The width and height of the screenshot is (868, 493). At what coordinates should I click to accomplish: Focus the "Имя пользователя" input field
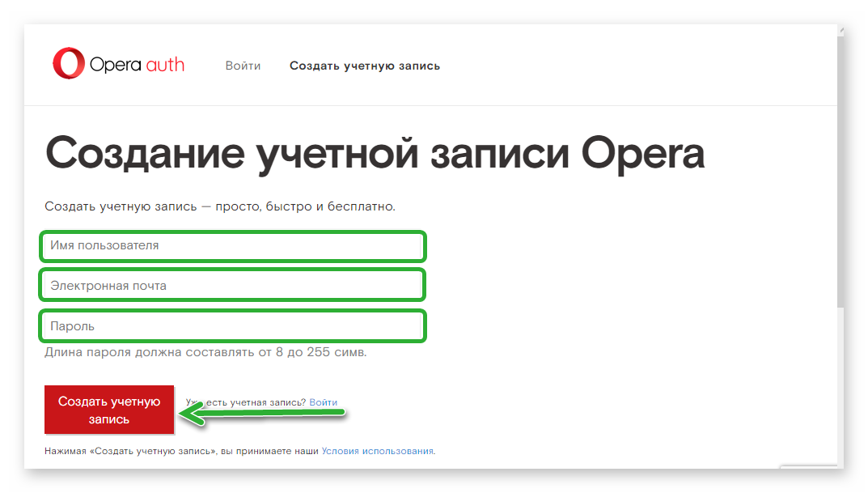point(232,245)
